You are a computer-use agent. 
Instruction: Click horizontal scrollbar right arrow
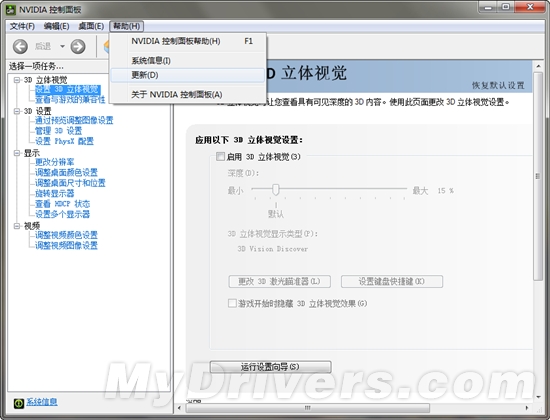[526, 408]
